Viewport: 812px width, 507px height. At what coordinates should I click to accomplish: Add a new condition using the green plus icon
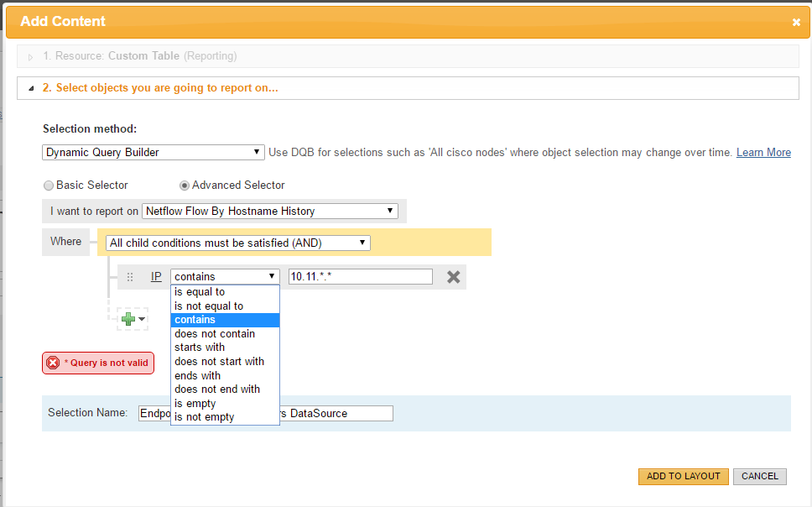[128, 319]
